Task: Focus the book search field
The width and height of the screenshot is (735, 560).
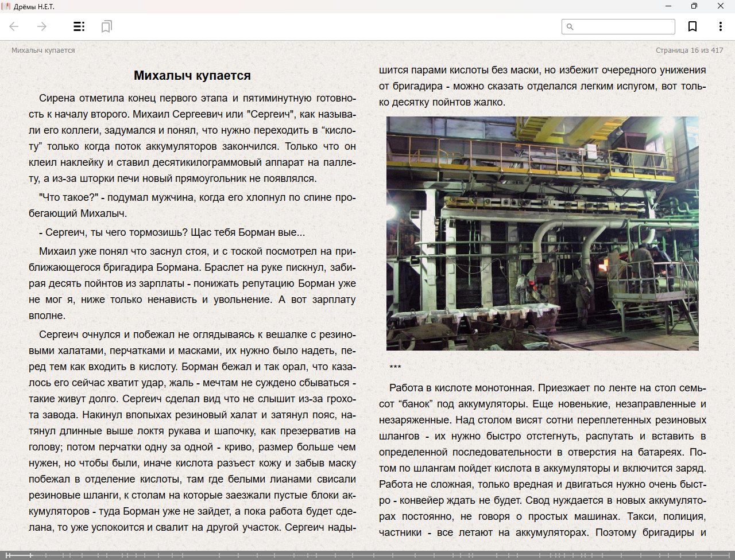Action: (x=624, y=27)
